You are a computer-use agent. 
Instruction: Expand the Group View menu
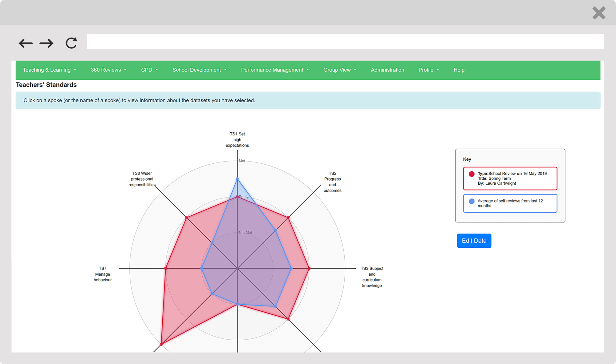(340, 70)
